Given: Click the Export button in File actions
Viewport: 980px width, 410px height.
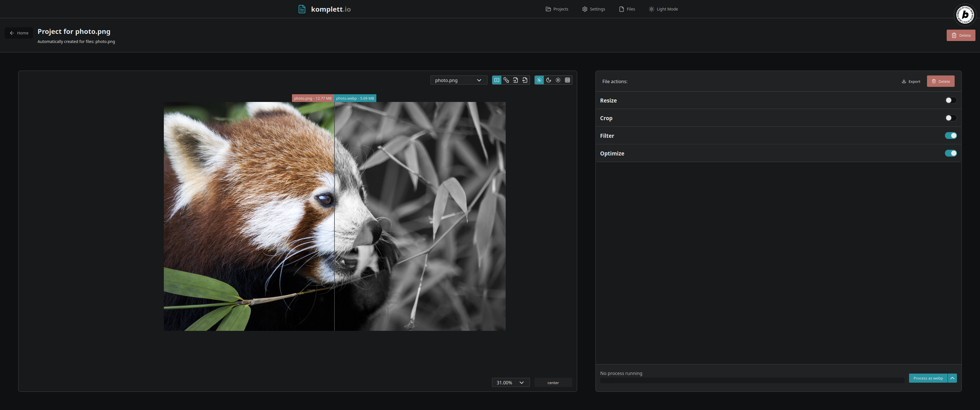Looking at the screenshot, I should 911,81.
